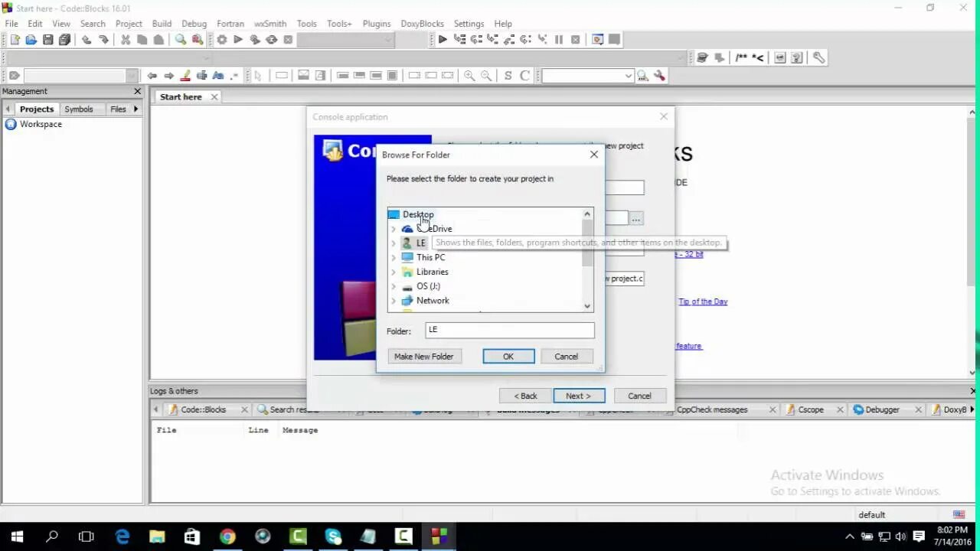Click the zoom in toolbar icon

tap(469, 76)
